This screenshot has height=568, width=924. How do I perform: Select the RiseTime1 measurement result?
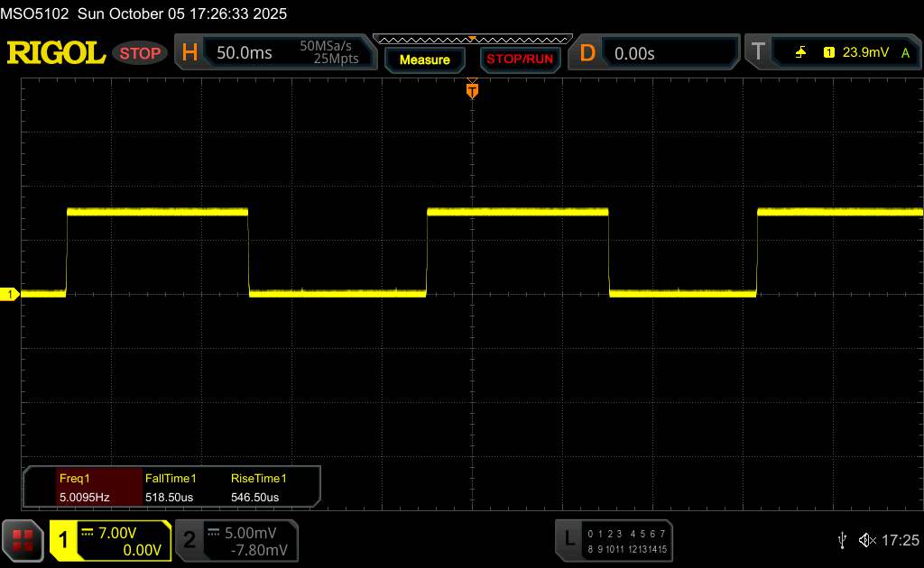(258, 487)
